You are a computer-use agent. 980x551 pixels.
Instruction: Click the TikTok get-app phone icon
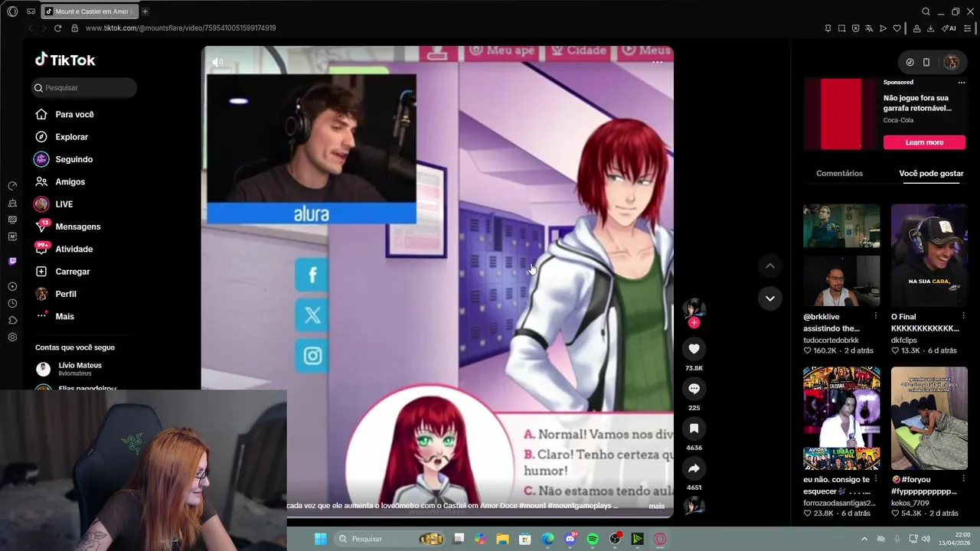click(x=926, y=62)
